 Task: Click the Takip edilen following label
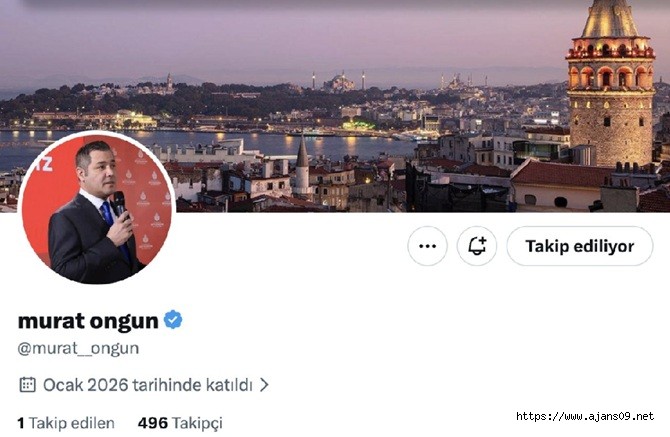point(72,423)
